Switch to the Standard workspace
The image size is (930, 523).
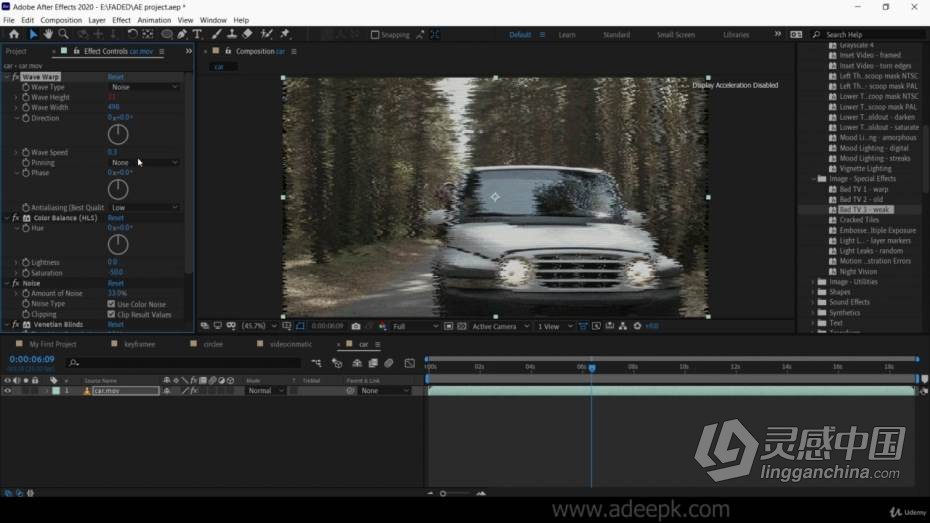[x=616, y=35]
